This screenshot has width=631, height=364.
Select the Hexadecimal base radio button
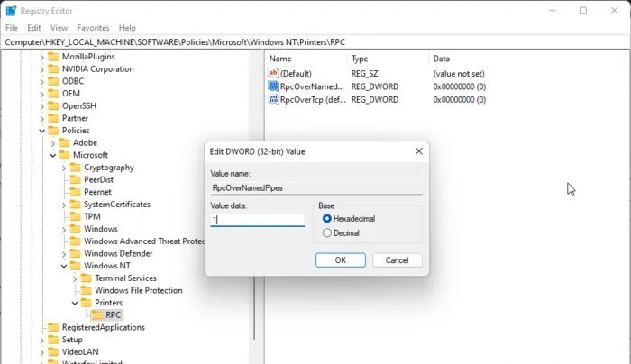click(327, 219)
